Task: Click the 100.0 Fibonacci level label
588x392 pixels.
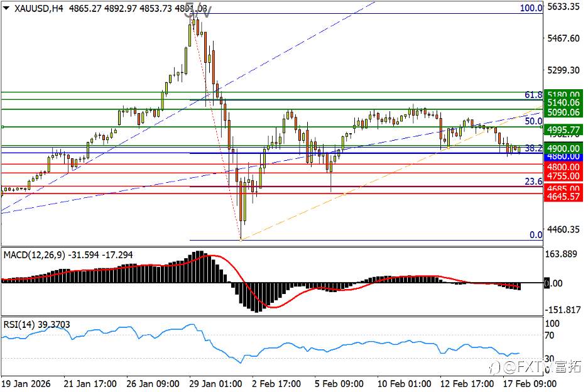Action: (531, 8)
